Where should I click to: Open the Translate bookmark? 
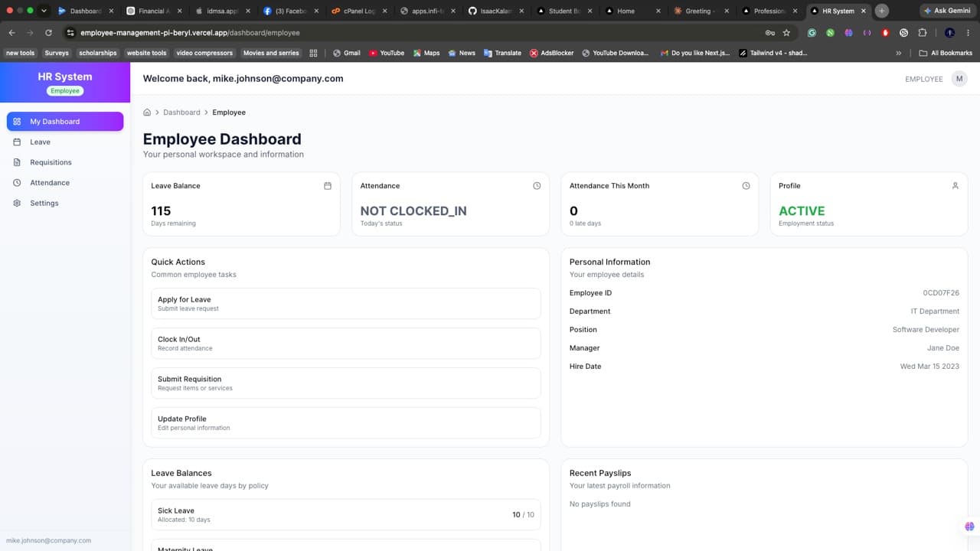[502, 53]
